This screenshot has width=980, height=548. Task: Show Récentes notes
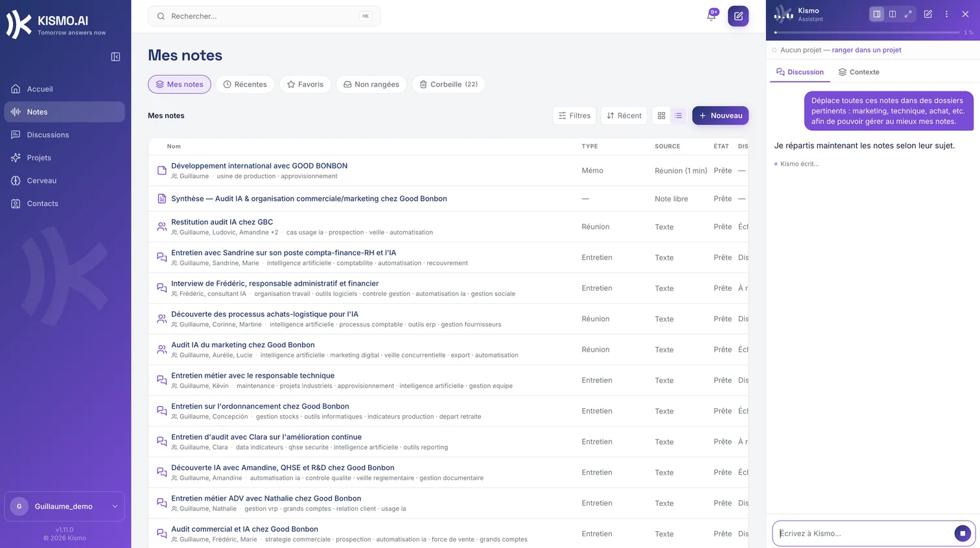(245, 84)
